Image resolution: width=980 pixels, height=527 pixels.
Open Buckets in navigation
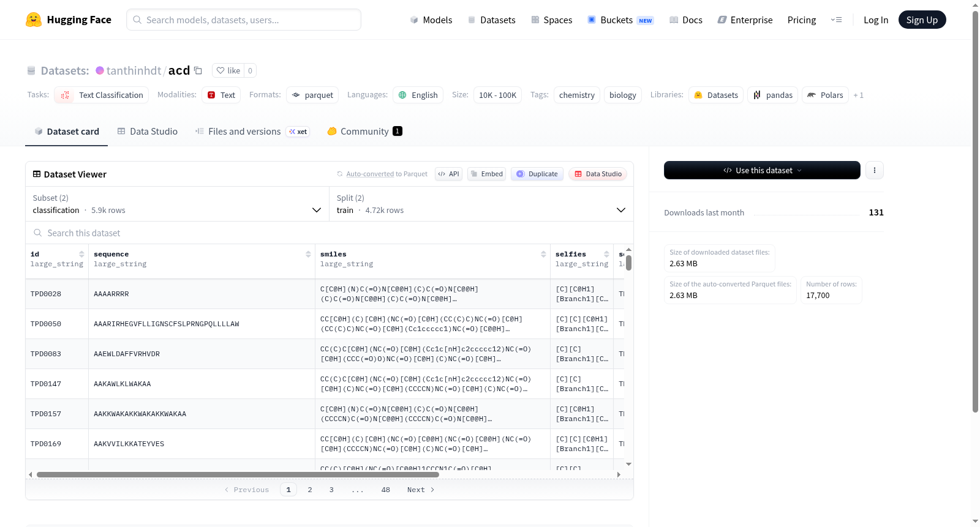click(x=620, y=20)
